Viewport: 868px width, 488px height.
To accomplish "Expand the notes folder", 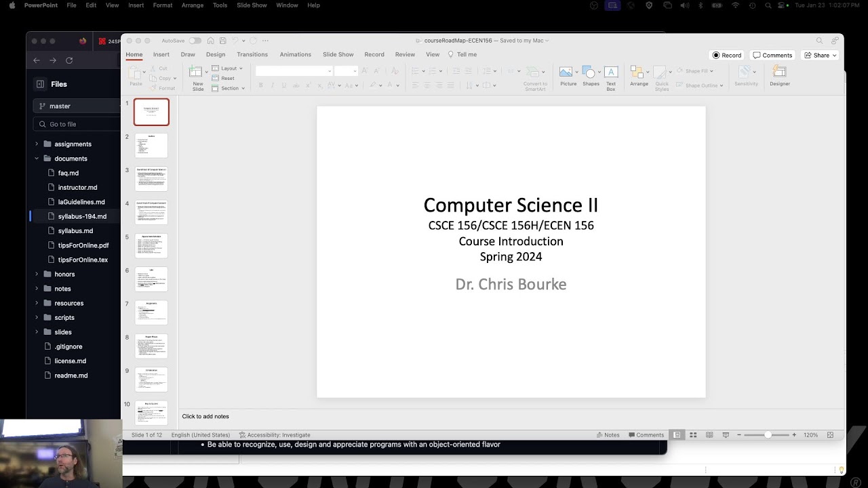I will 37,289.
